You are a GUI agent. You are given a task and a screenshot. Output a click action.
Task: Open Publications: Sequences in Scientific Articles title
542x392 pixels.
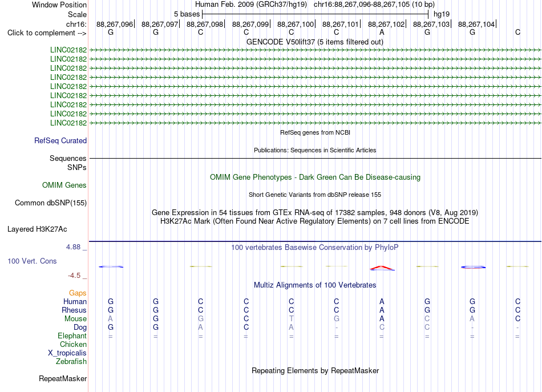coord(315,150)
